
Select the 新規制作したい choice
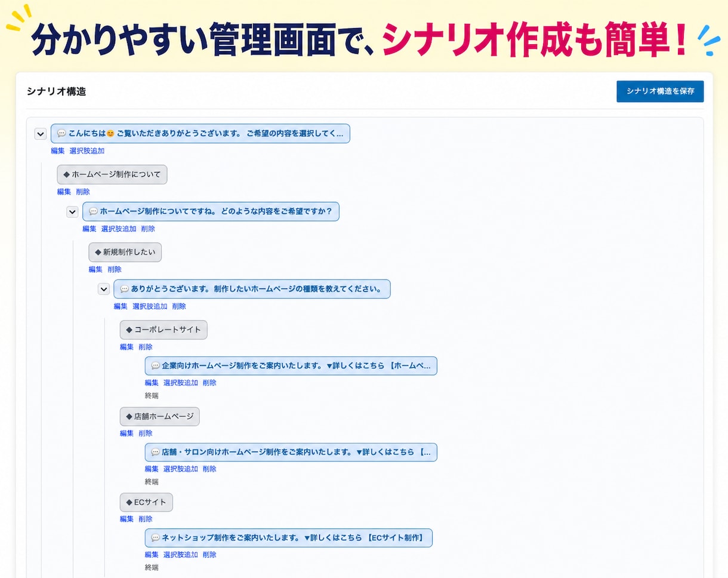click(125, 252)
